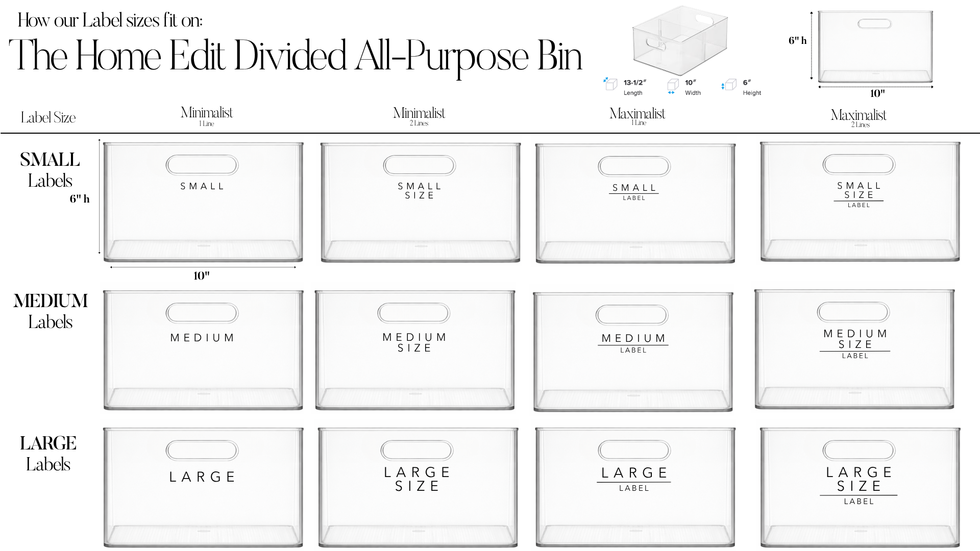This screenshot has width=980, height=551.
Task: Click the '6" h' marking beside the top-right bin diagram
Action: (798, 40)
